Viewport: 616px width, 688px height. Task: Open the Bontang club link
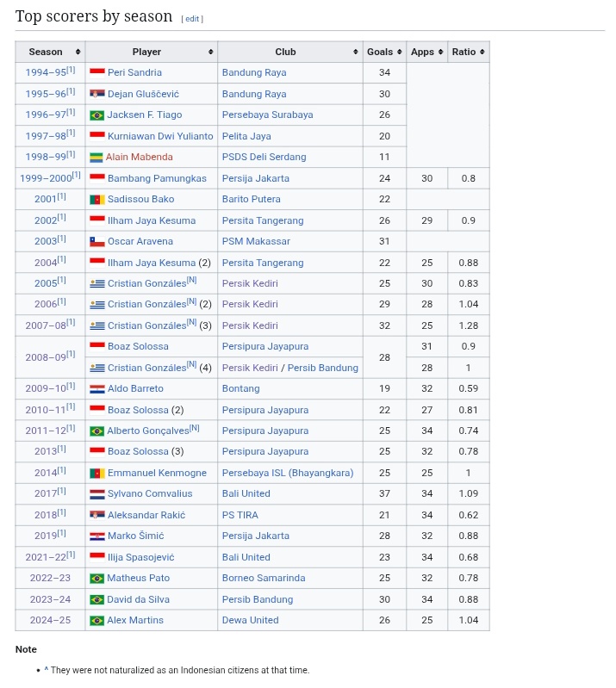240,388
